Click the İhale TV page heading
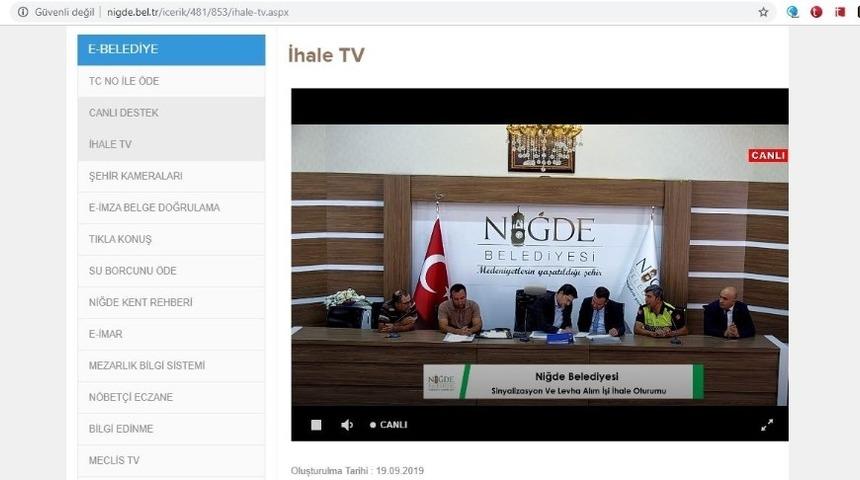 (326, 55)
